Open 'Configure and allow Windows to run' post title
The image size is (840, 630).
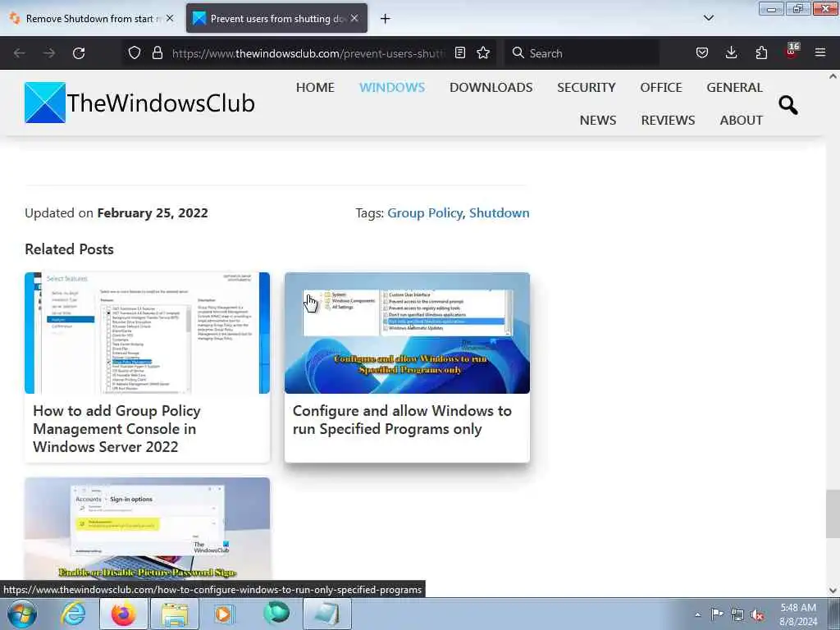click(x=402, y=420)
